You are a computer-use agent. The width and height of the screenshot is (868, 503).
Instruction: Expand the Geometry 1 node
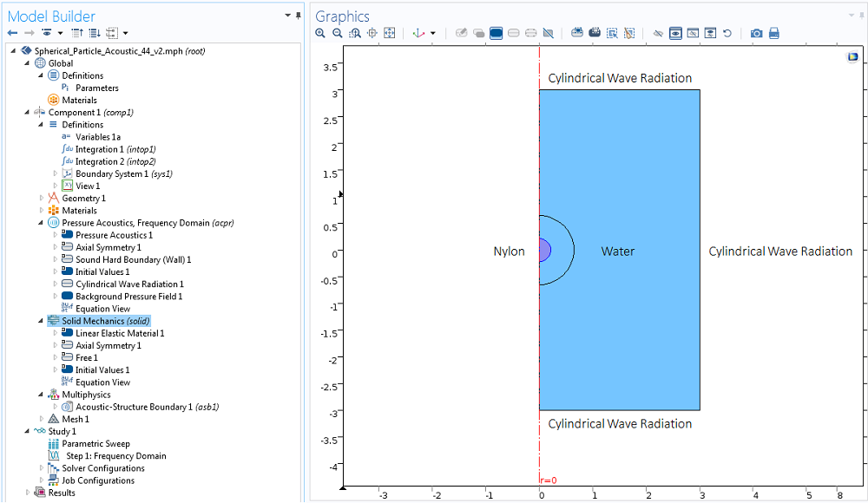(42, 199)
